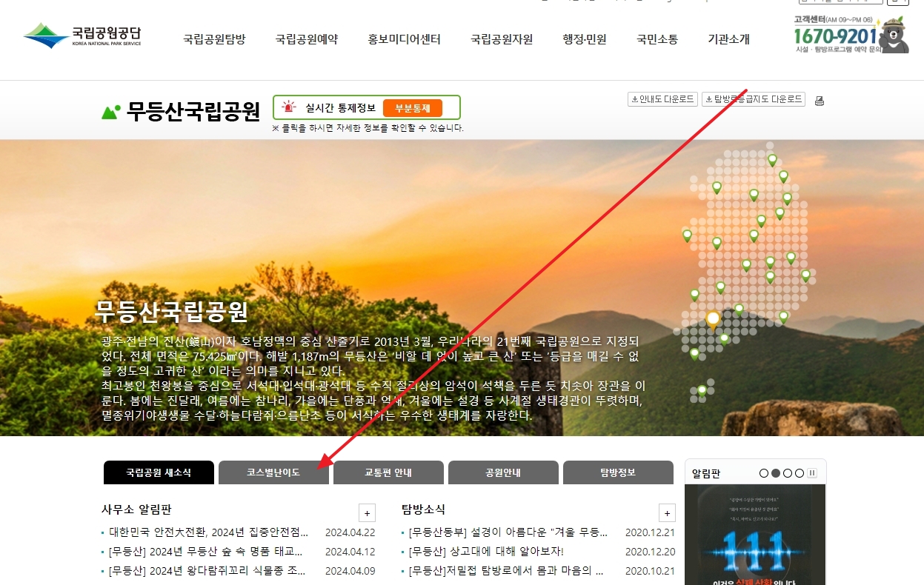
Task: Show the third 알림판 slide dot
Action: click(x=788, y=473)
